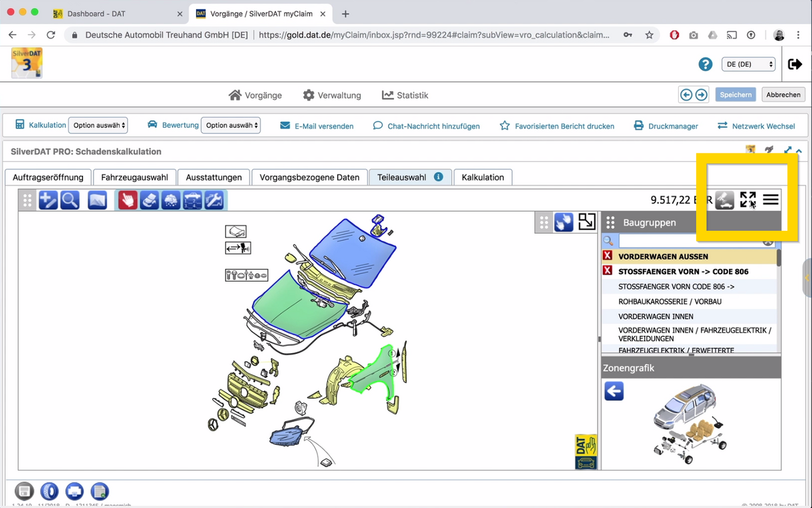Open the Statistik menu
This screenshot has width=812, height=508.
405,95
